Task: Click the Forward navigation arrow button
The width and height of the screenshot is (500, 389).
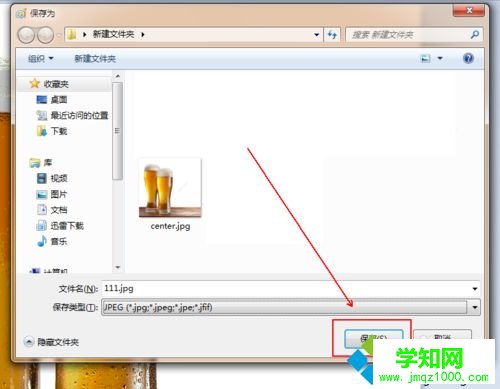Action: click(45, 35)
